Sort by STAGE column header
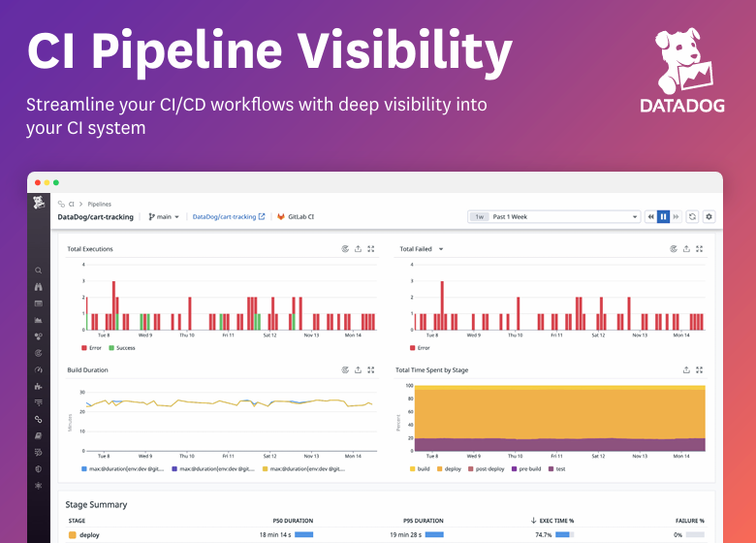Image resolution: width=756 pixels, height=543 pixels. coord(77,521)
